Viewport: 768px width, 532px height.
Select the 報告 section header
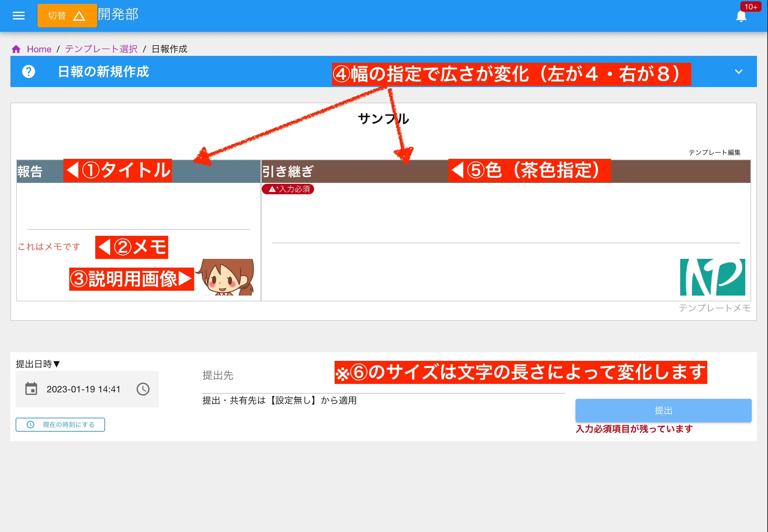pos(30,170)
